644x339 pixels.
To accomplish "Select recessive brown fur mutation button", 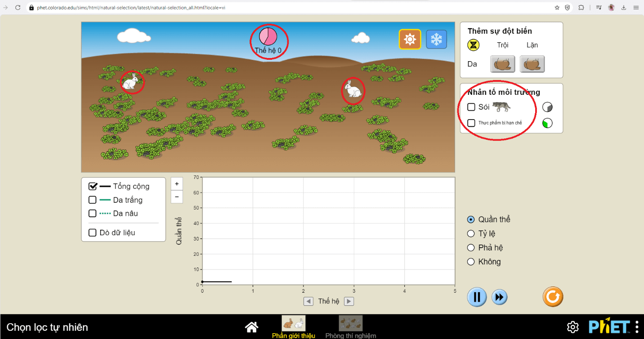I will (532, 64).
